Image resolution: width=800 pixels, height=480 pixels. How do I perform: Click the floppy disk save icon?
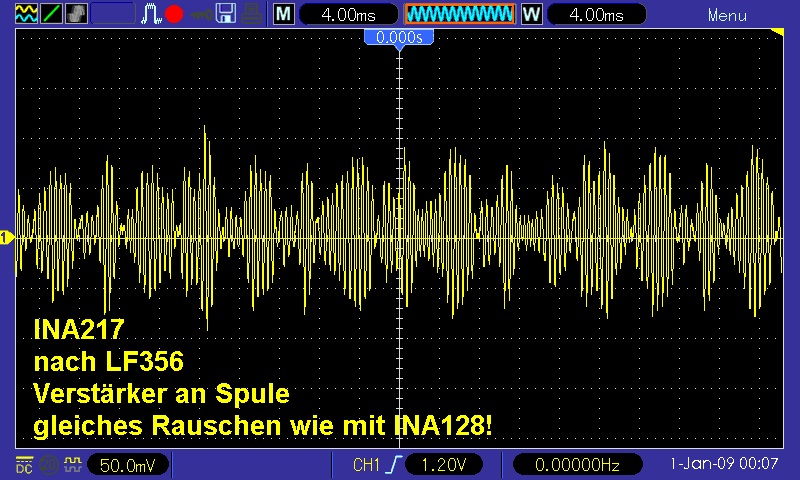coord(226,14)
